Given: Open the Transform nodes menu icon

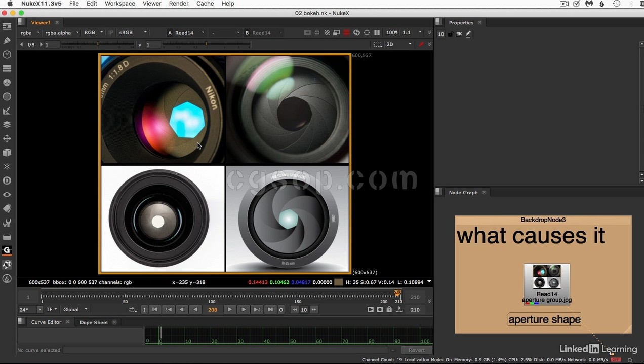Looking at the screenshot, I should pos(7,138).
